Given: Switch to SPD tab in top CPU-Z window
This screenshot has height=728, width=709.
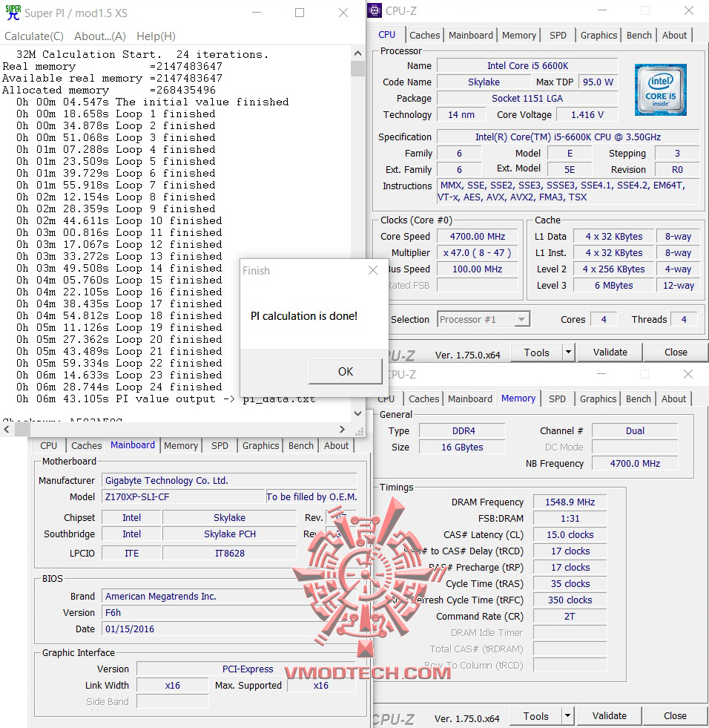Looking at the screenshot, I should tap(558, 36).
